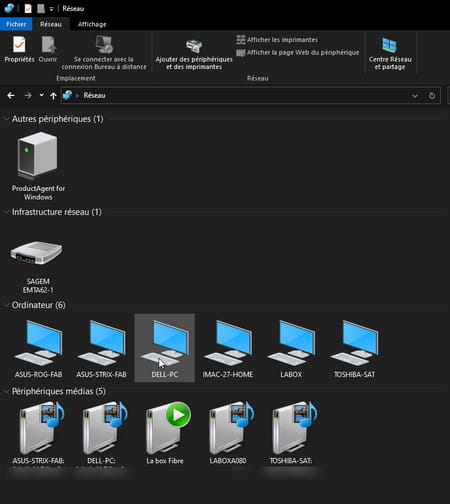This screenshot has width=450, height=504.
Task: Collapse the Autres périphériques group
Action: (6, 119)
